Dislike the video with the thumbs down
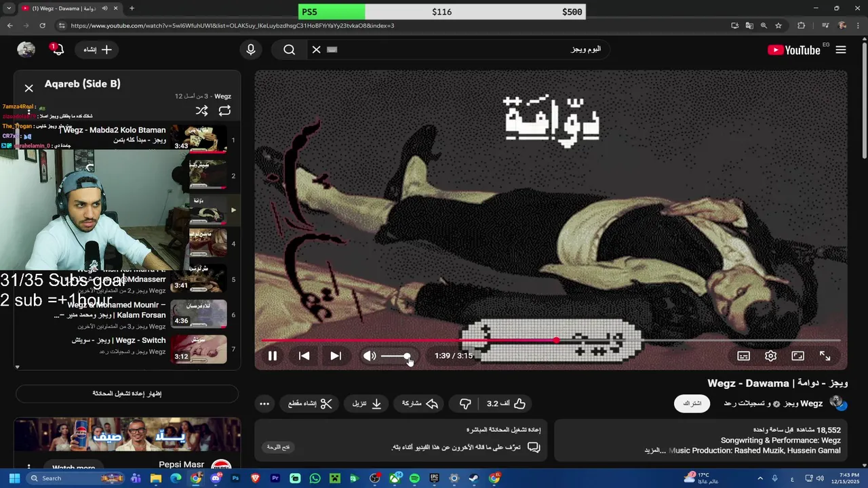The image size is (868, 488). 465,403
